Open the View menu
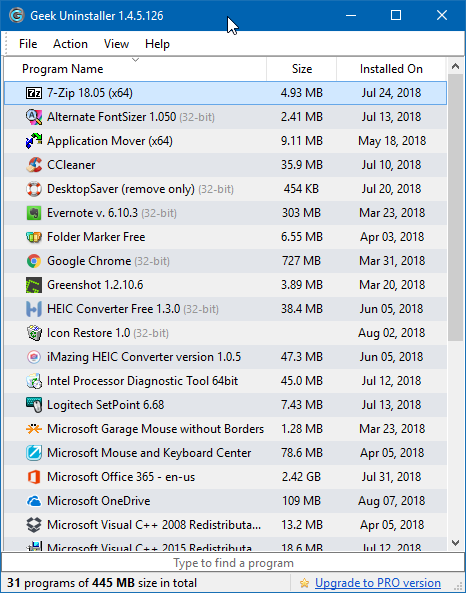 [116, 44]
